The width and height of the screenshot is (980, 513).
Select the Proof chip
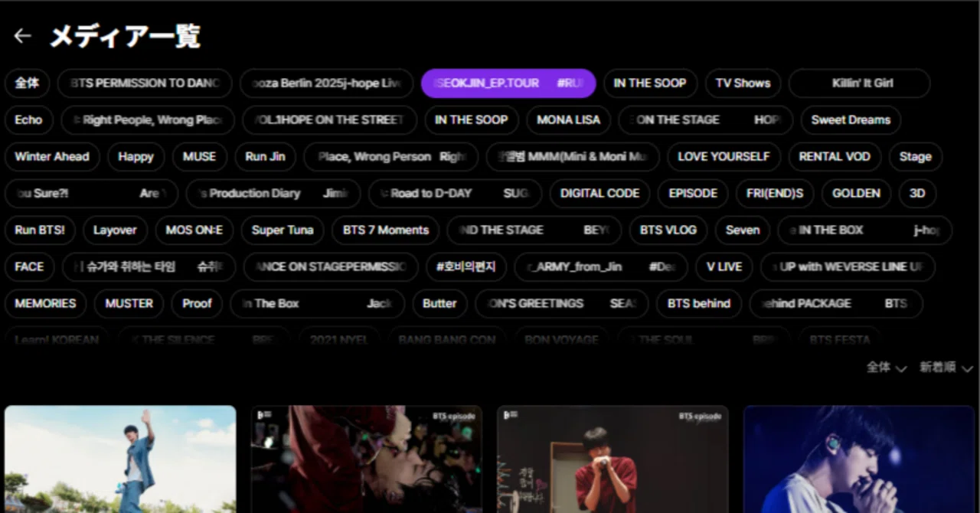(197, 303)
